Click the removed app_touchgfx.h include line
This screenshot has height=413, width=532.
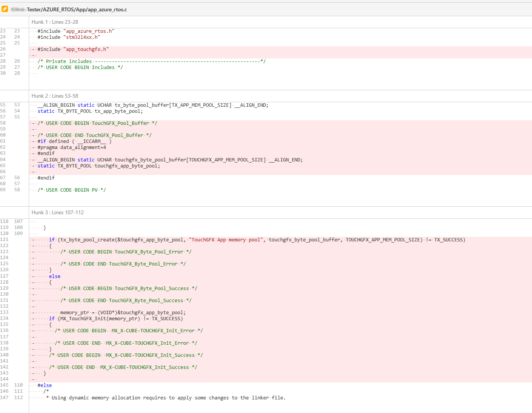point(73,49)
